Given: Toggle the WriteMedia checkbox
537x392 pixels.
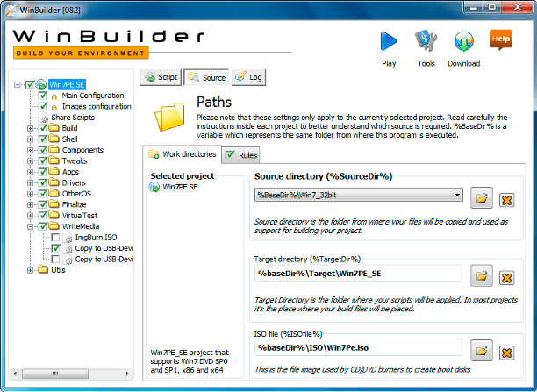Looking at the screenshot, I should (43, 226).
